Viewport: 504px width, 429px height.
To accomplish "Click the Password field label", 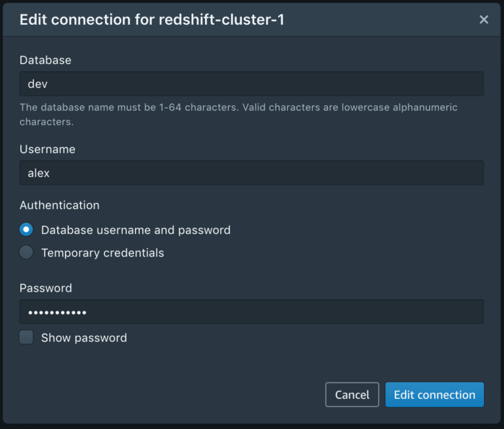I will pyautogui.click(x=46, y=288).
